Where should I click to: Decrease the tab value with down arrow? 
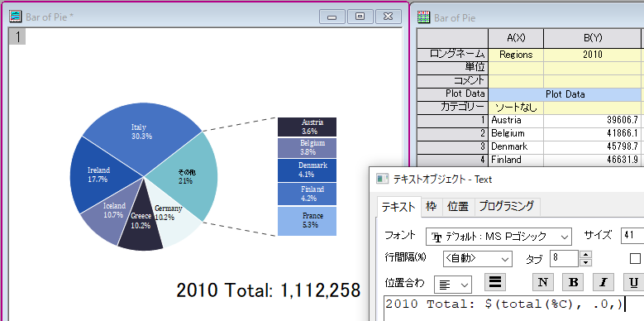586,262
